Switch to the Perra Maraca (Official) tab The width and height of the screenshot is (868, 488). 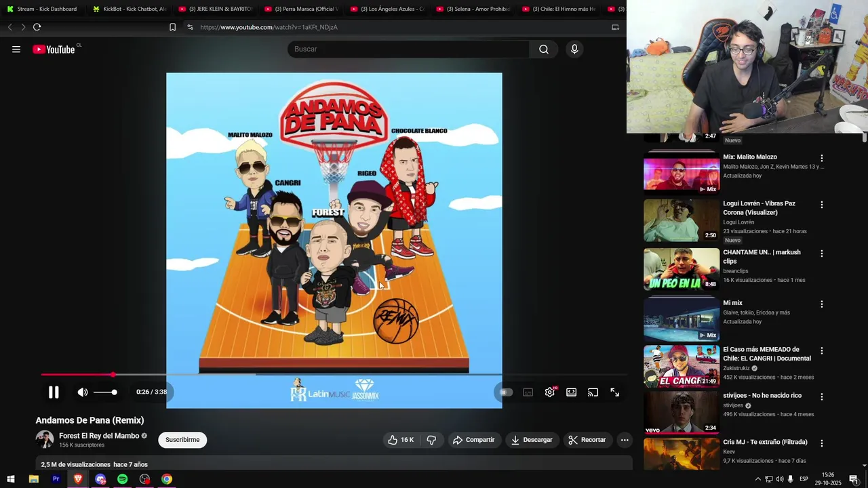[302, 9]
